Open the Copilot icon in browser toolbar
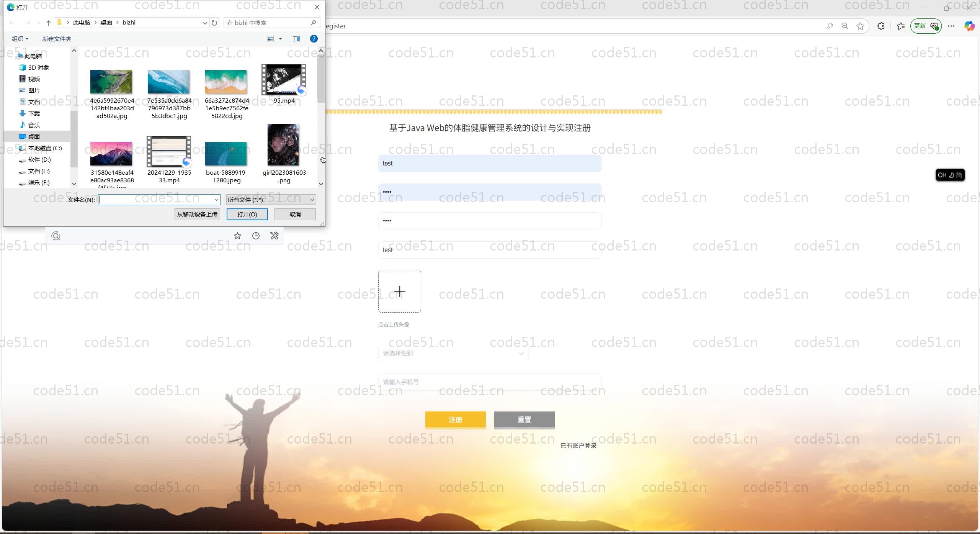This screenshot has width=980, height=534. pos(969,26)
